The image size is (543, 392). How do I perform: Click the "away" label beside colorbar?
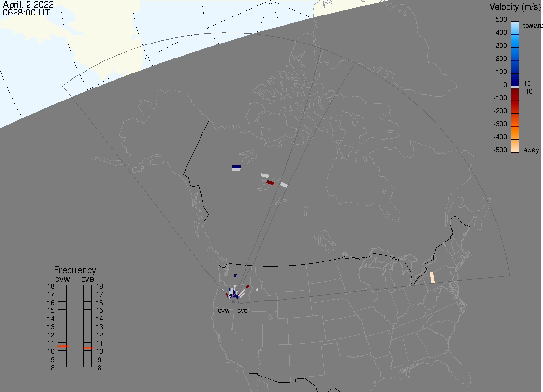click(531, 150)
